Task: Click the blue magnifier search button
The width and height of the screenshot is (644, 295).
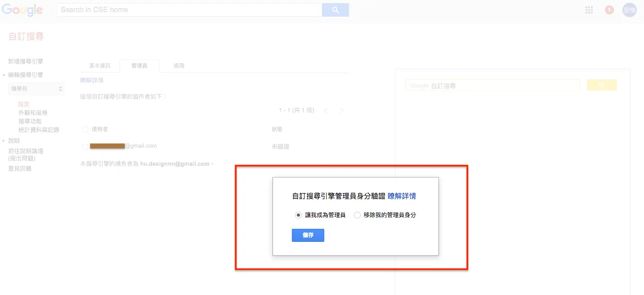Action: [x=335, y=10]
